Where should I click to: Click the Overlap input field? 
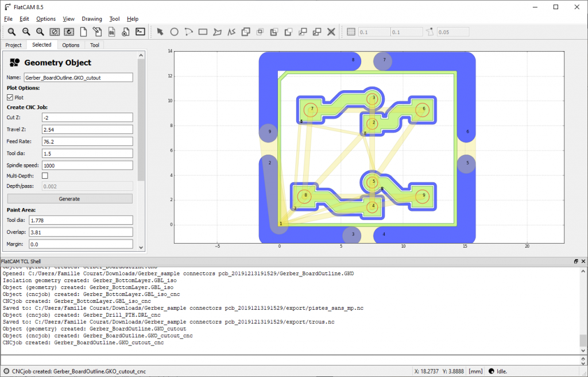[x=81, y=232]
